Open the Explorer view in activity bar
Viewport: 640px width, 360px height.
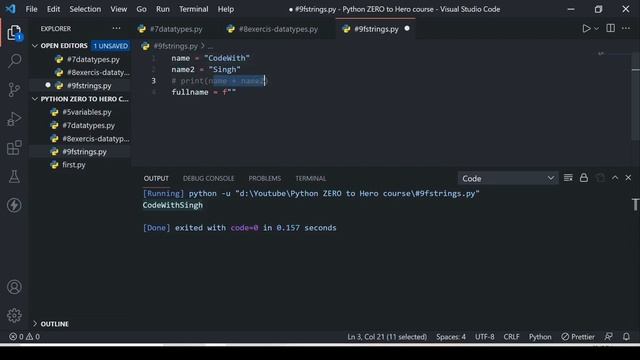(x=14, y=32)
